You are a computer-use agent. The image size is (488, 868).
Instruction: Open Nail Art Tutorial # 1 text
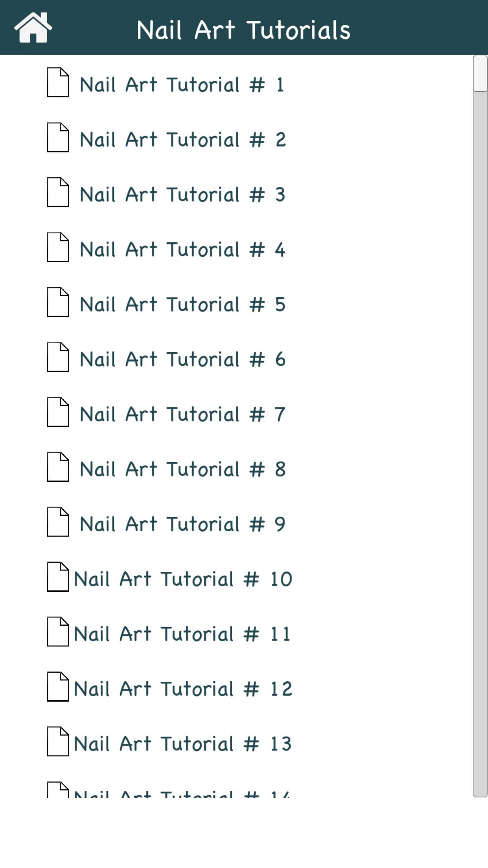182,85
